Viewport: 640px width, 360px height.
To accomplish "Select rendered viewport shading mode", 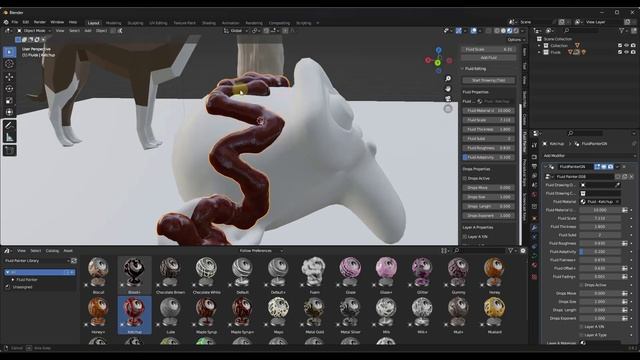I will [516, 31].
